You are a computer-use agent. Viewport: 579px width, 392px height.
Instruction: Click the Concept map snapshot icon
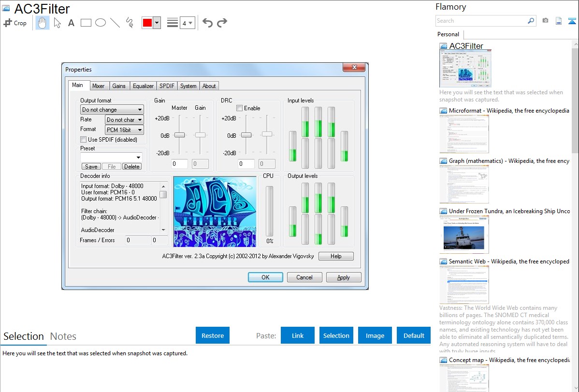[x=443, y=360]
